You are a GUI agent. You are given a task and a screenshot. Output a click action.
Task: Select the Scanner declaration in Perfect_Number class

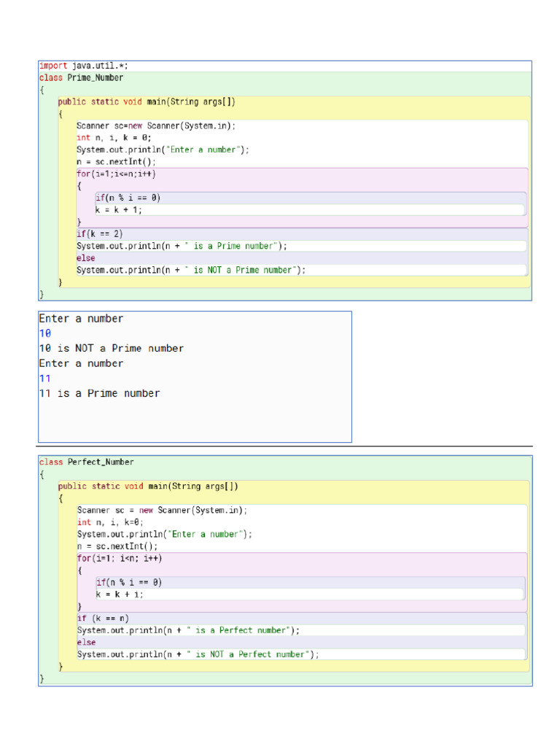[162, 510]
